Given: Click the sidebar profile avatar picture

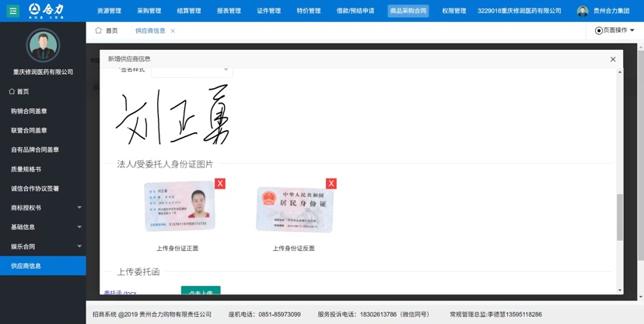Looking at the screenshot, I should click(43, 45).
